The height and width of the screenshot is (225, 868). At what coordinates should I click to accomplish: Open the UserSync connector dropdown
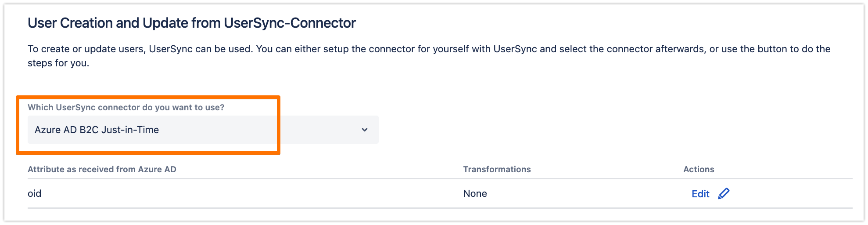pyautogui.click(x=203, y=130)
